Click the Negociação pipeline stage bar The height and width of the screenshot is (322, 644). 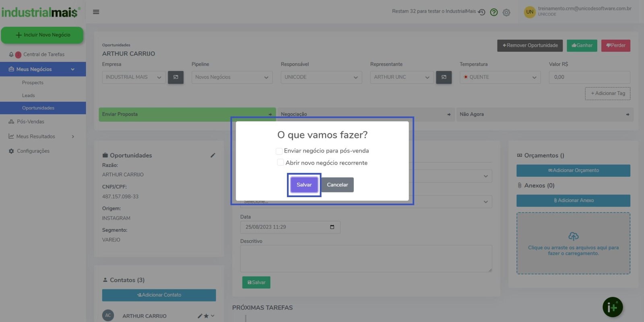(x=365, y=114)
